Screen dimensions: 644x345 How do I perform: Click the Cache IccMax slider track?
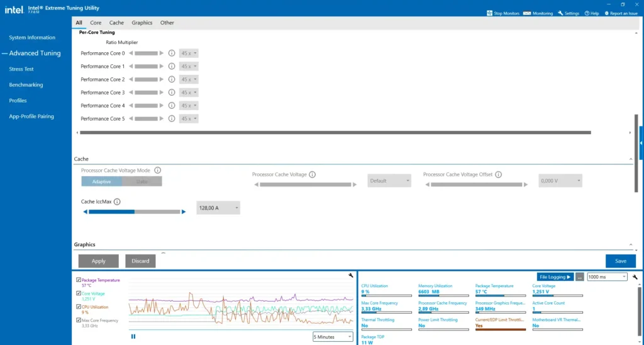click(135, 212)
